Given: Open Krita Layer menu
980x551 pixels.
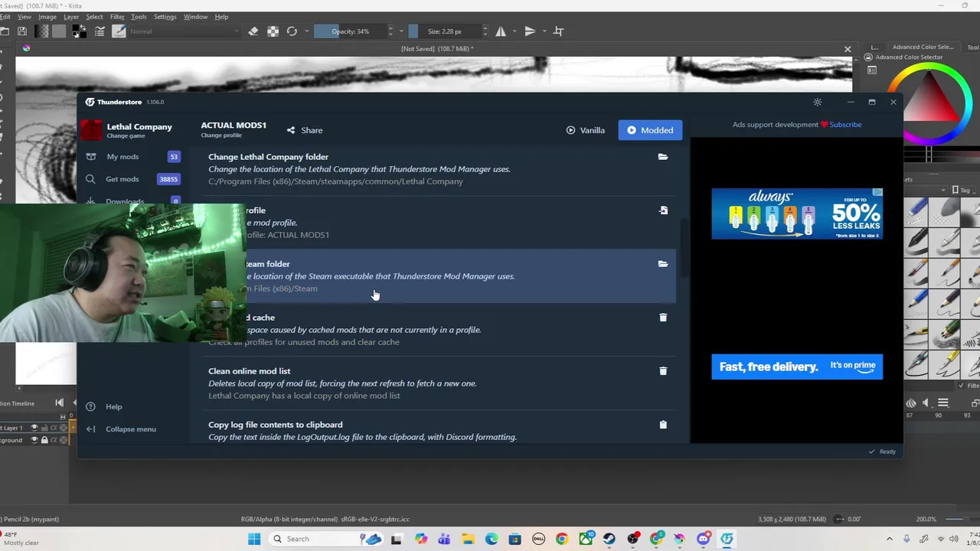Looking at the screenshot, I should 71,17.
